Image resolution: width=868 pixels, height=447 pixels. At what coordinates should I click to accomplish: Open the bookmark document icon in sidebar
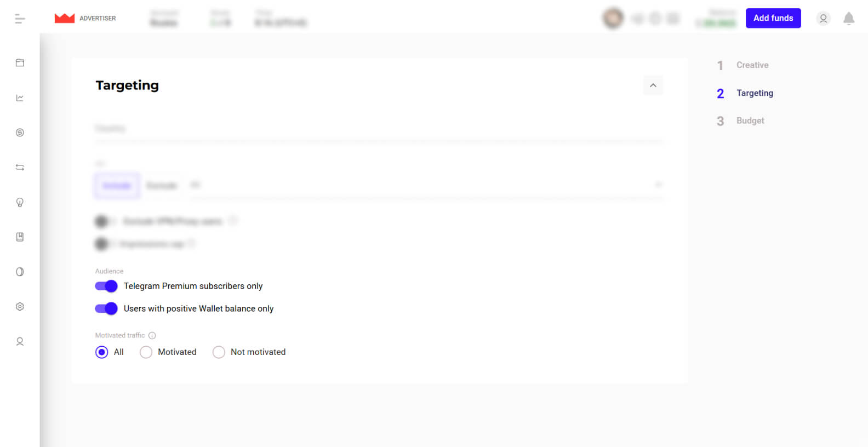point(20,237)
